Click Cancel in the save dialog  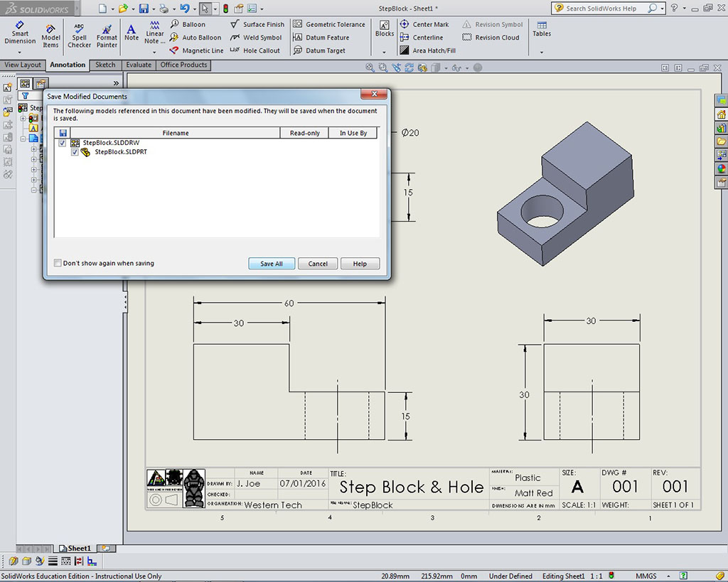[x=317, y=264]
